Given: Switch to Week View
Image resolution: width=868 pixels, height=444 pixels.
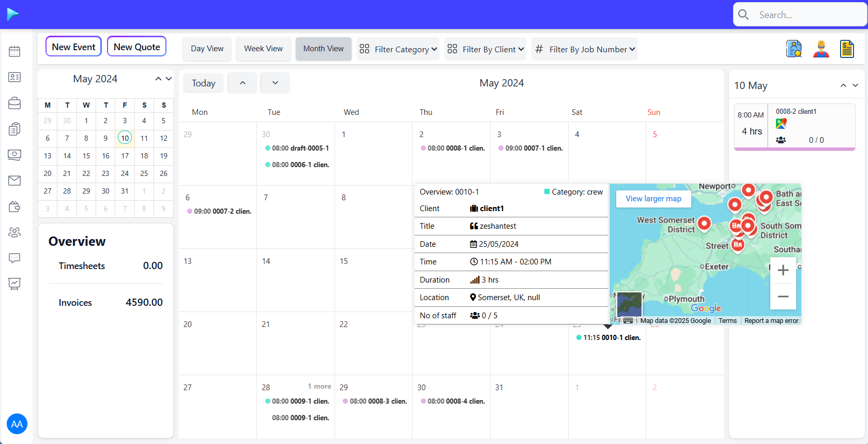Looking at the screenshot, I should pyautogui.click(x=263, y=49).
